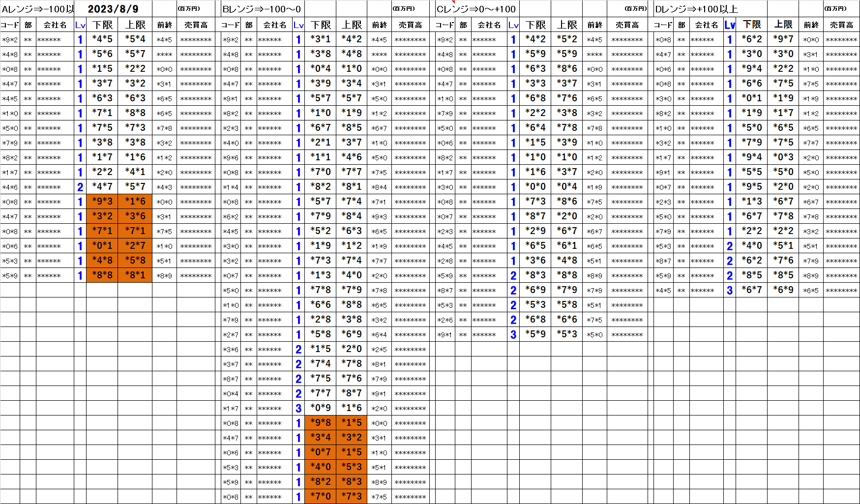Click the Cレンジ⇒0~+100 title cell
The height and width of the screenshot is (504, 860).
coord(476,9)
